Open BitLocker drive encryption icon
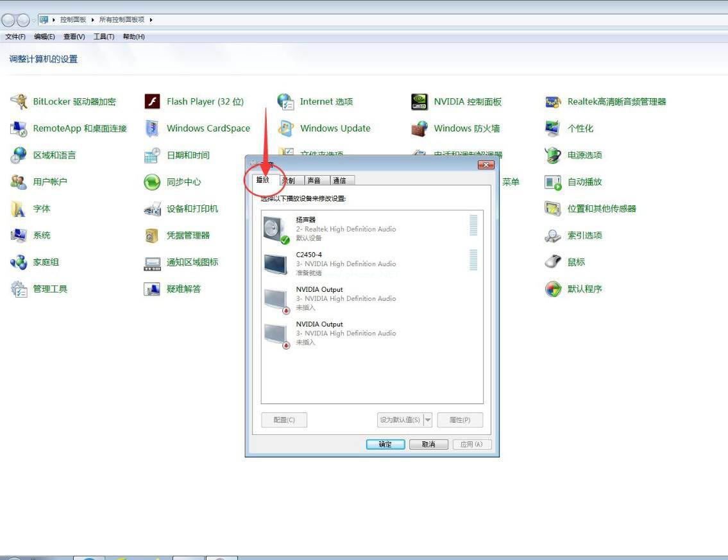This screenshot has width=728, height=560. [x=19, y=101]
